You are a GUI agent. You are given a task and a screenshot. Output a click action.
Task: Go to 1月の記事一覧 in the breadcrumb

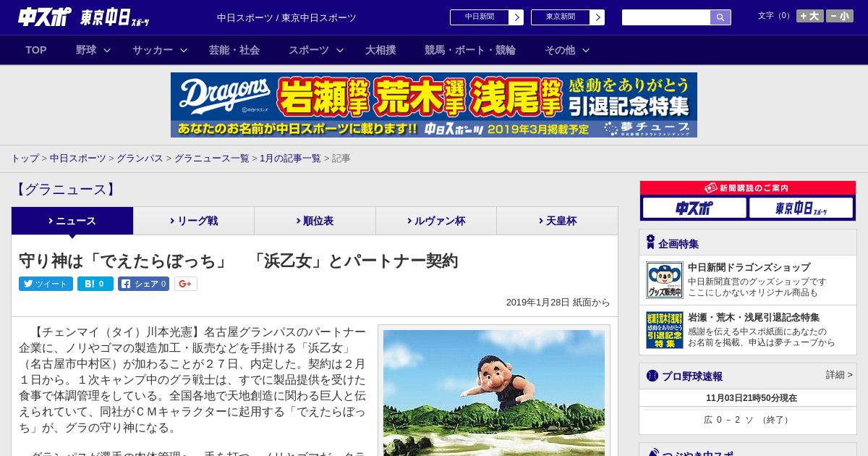click(x=290, y=159)
